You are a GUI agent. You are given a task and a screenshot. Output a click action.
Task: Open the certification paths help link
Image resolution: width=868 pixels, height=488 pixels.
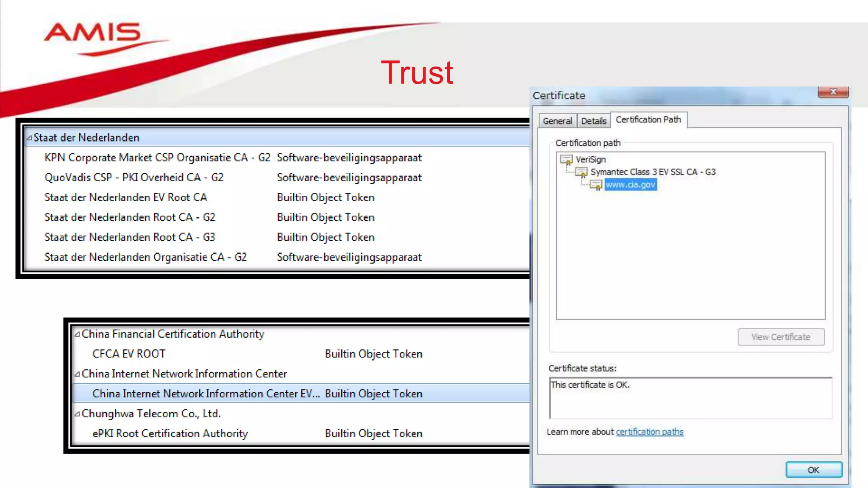coord(649,432)
